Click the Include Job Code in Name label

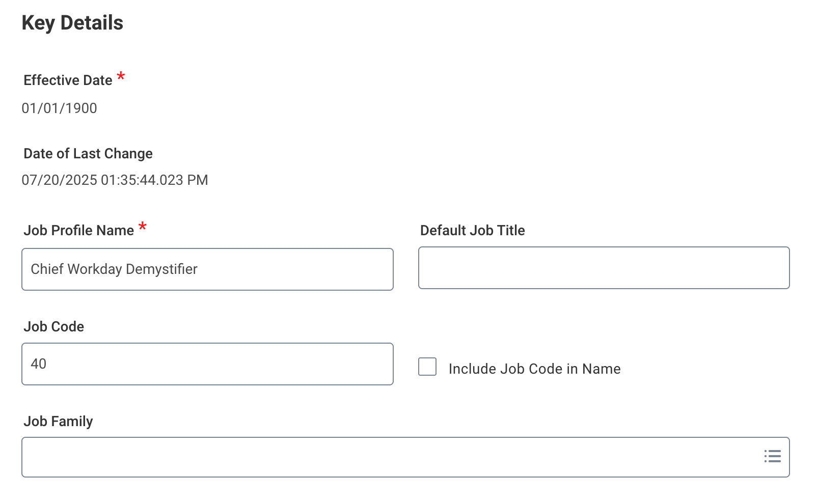534,369
